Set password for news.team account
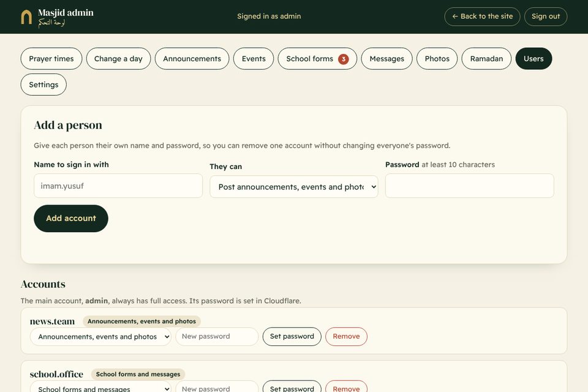The image size is (588, 392). tap(292, 336)
